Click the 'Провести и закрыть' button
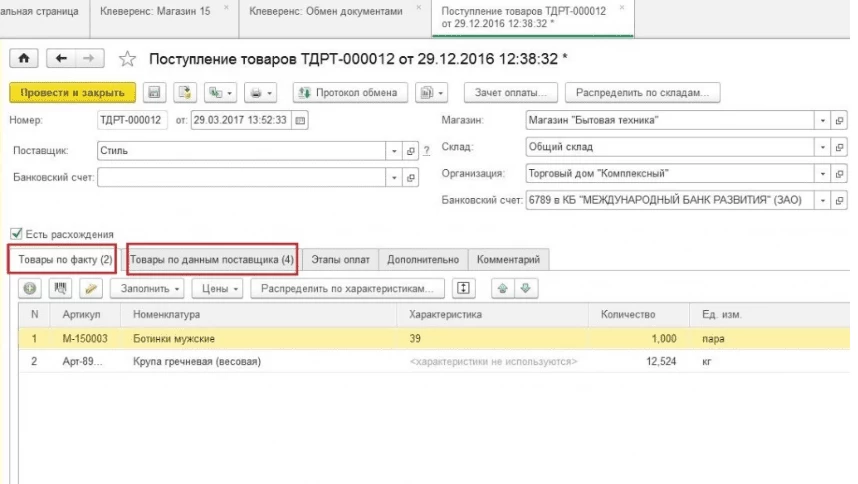Image resolution: width=858 pixels, height=484 pixels. (72, 93)
